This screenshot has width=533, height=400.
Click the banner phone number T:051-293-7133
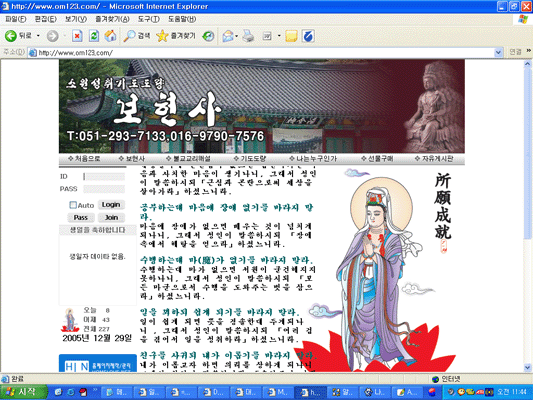tap(117, 136)
